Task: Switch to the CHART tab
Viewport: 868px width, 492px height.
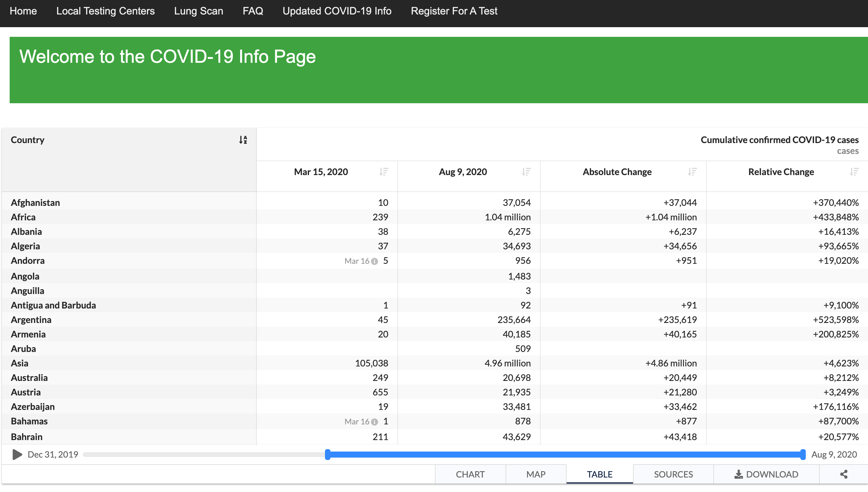Action: tap(470, 474)
